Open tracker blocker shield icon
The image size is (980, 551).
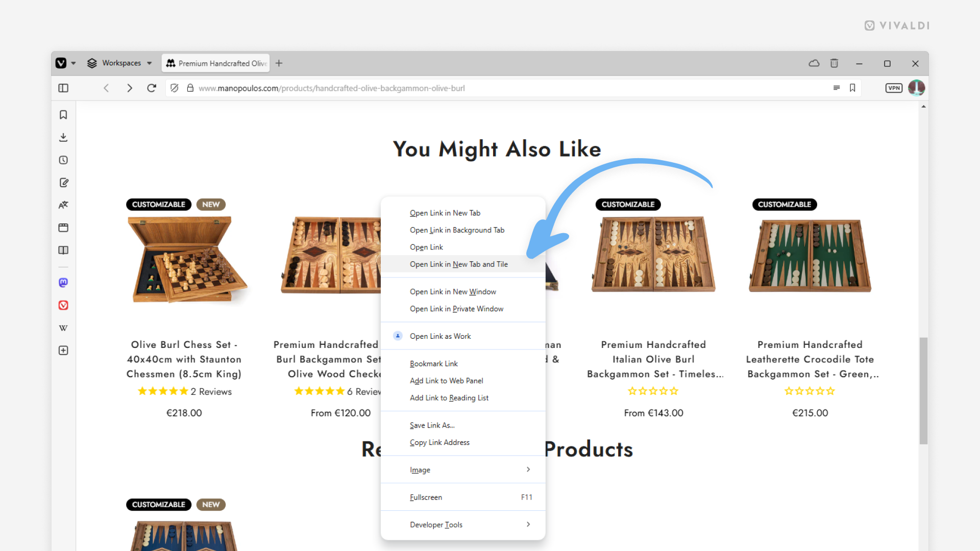[175, 88]
